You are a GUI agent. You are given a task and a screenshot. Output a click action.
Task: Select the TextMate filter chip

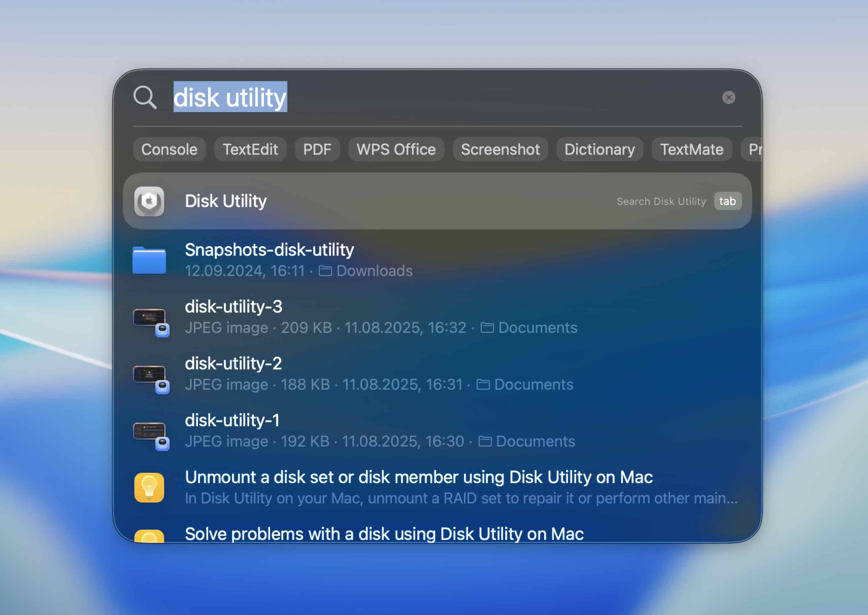pyautogui.click(x=691, y=149)
